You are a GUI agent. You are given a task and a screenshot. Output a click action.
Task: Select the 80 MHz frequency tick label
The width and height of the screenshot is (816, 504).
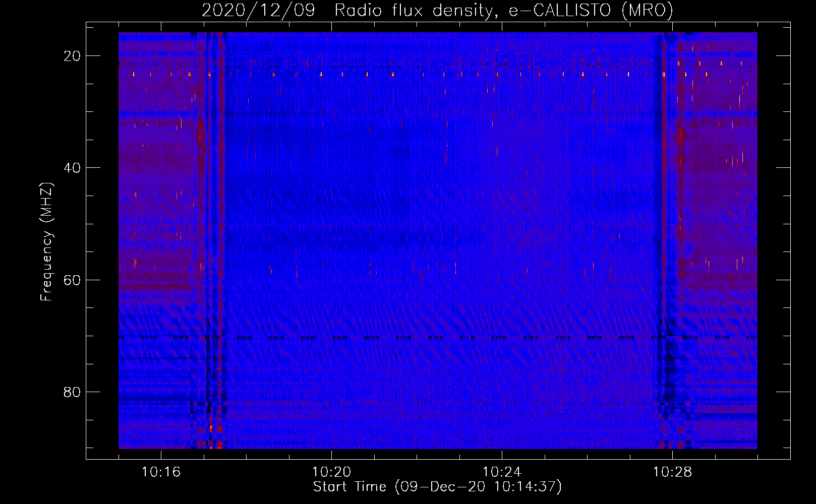(72, 392)
